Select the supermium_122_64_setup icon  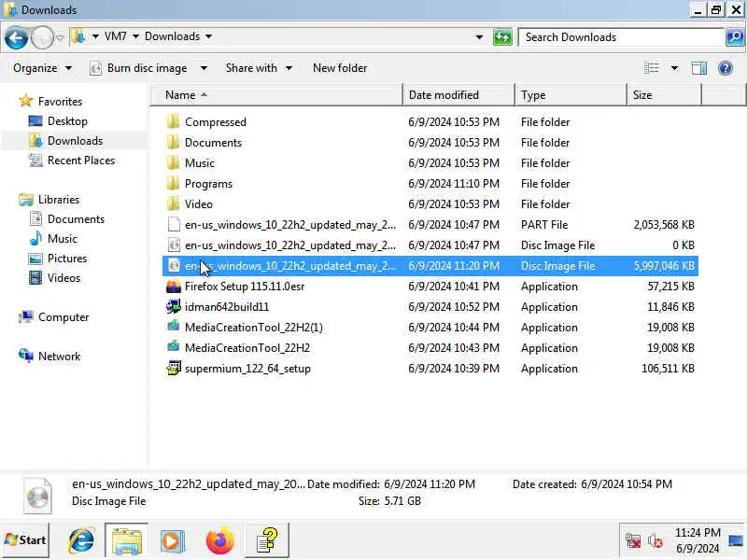(x=174, y=368)
